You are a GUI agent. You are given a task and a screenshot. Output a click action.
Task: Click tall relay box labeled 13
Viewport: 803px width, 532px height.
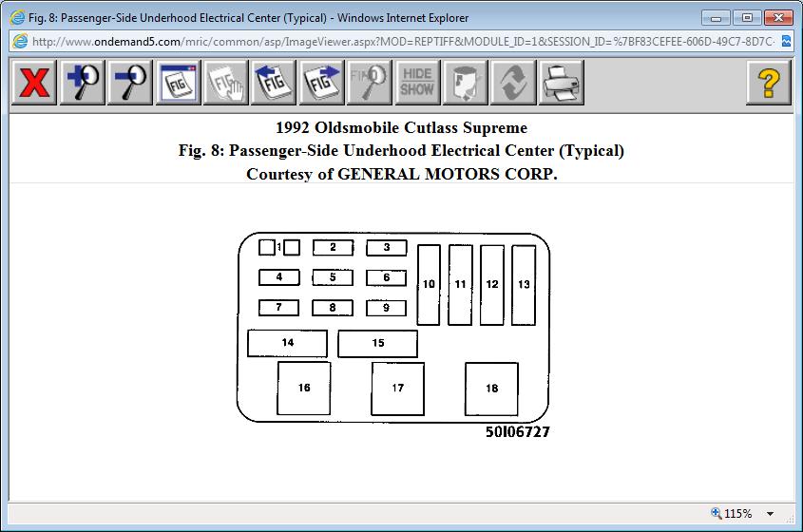coord(524,285)
